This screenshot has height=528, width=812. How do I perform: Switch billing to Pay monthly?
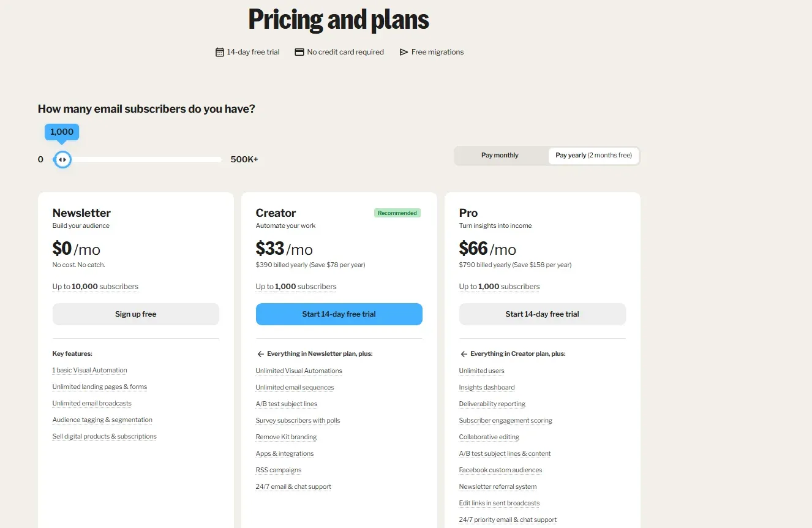pos(500,155)
